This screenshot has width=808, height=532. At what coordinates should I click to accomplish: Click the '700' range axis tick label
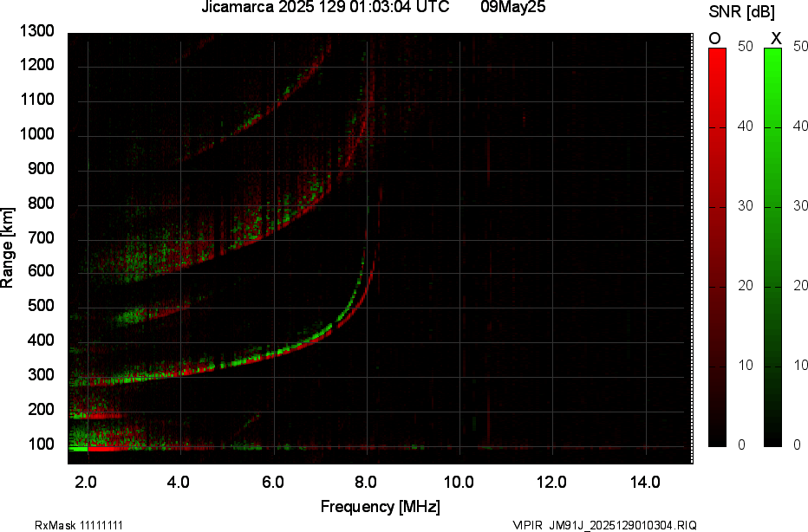click(40, 238)
